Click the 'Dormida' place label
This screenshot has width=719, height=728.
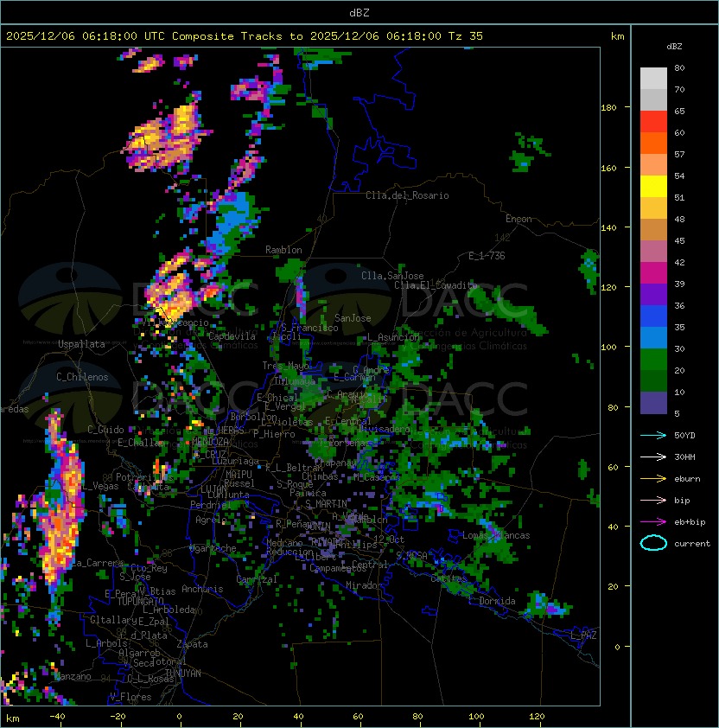pos(497,601)
